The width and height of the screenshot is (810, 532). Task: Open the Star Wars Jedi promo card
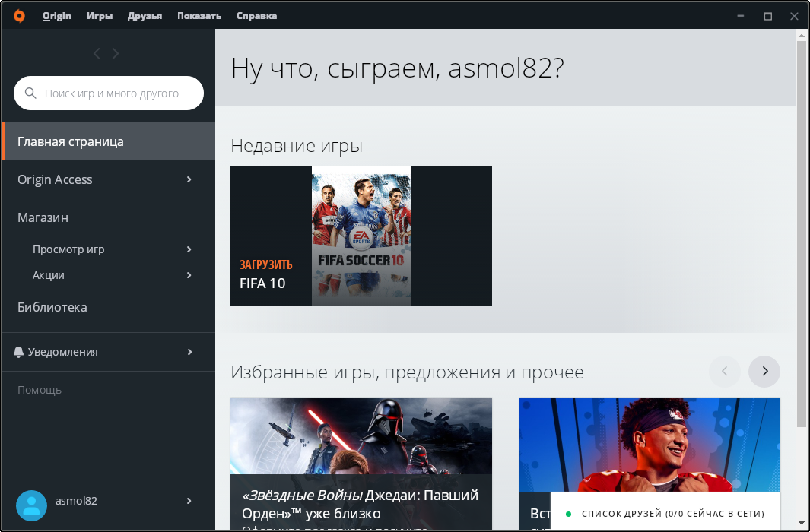click(361, 464)
